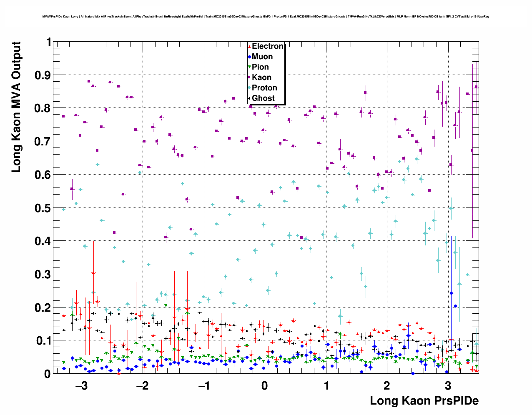Screen dimensions: 532x415
Task: Click the y-axis top tick label 1
Action: [x=49, y=42]
